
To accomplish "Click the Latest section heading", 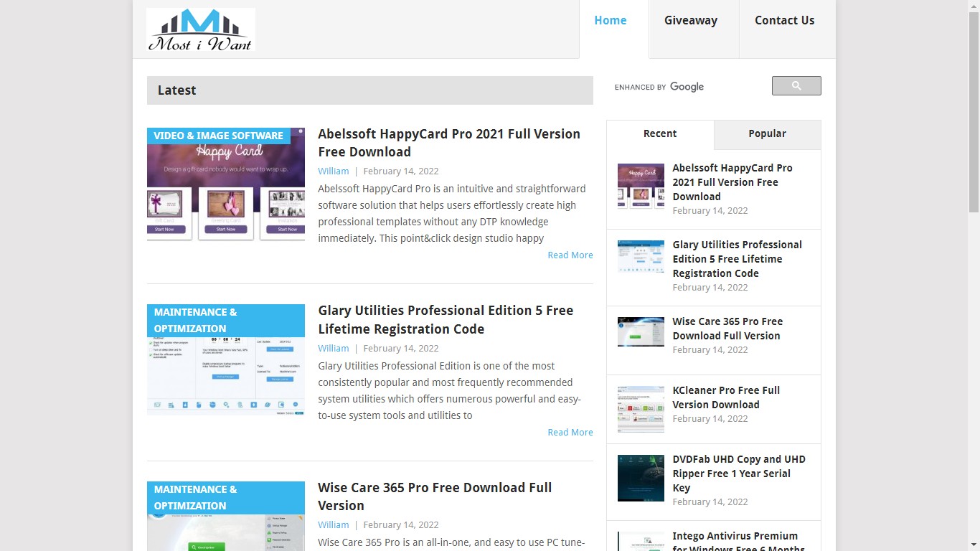I will coord(177,90).
